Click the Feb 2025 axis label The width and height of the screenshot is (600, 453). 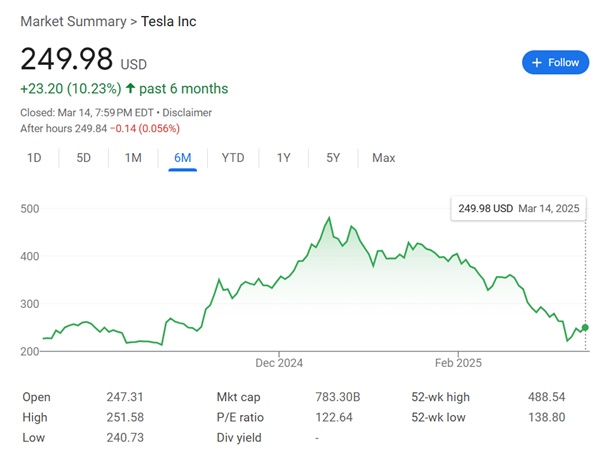(459, 363)
